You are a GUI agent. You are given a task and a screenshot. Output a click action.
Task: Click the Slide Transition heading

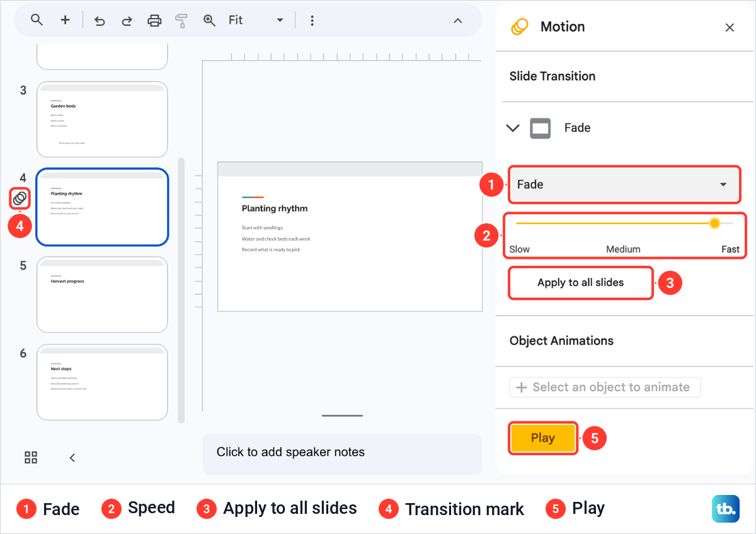(553, 76)
